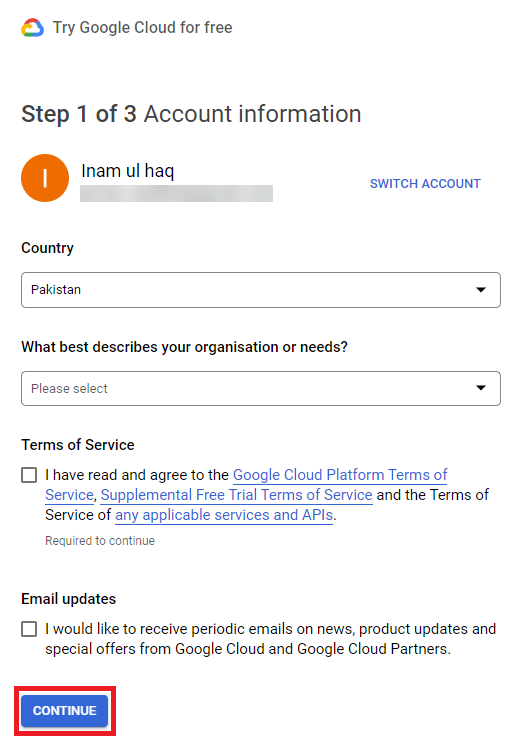Open any applicable services and APIs link
The height and width of the screenshot is (752, 531).
pyautogui.click(x=224, y=515)
